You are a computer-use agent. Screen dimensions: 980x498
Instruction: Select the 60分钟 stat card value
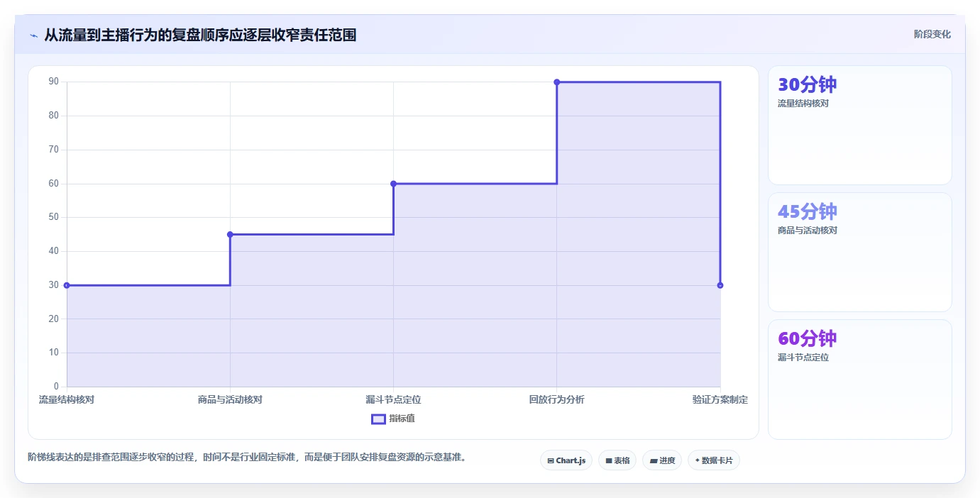click(x=808, y=338)
